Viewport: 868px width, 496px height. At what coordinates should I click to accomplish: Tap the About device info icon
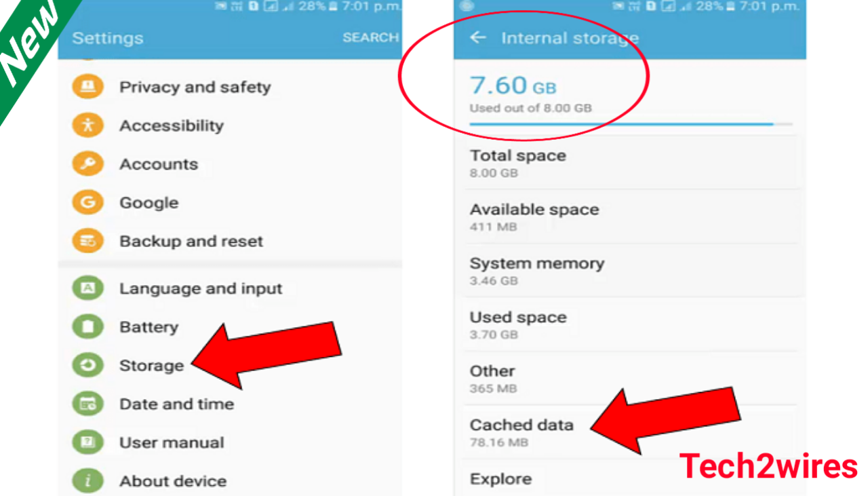88,481
